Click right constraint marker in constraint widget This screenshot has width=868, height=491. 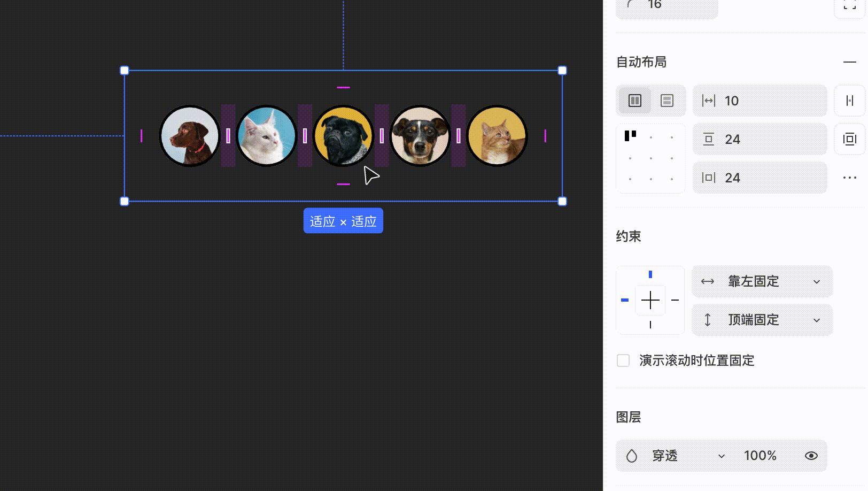pos(675,300)
